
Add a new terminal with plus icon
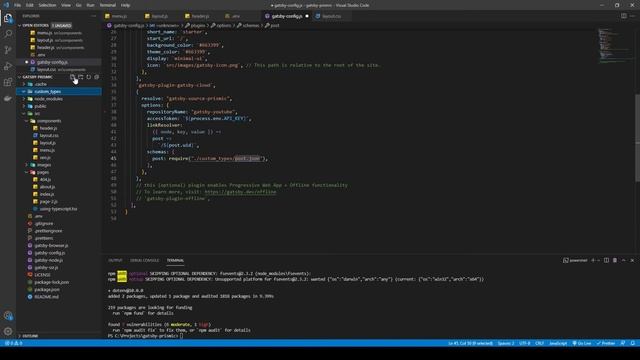pos(593,260)
